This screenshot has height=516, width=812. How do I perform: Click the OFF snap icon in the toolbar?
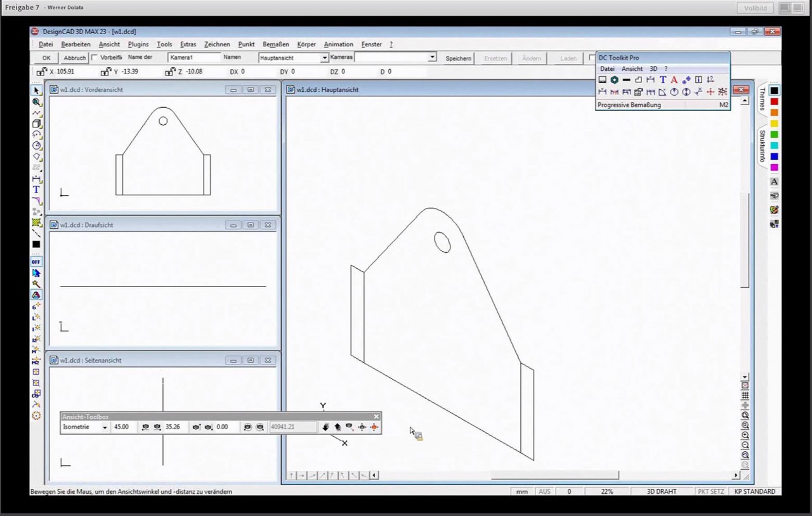(x=36, y=261)
